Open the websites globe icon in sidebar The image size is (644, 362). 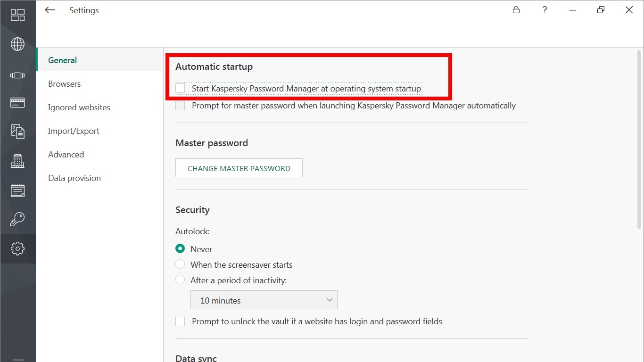pos(17,44)
